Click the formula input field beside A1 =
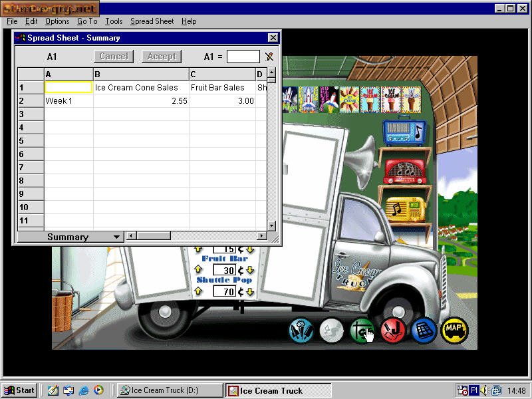The height and width of the screenshot is (399, 532). (243, 57)
